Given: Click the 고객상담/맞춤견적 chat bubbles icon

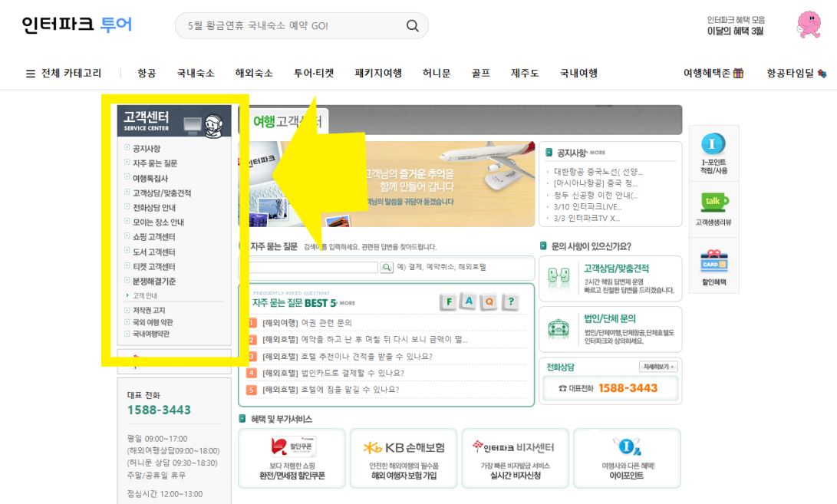Looking at the screenshot, I should tap(559, 276).
